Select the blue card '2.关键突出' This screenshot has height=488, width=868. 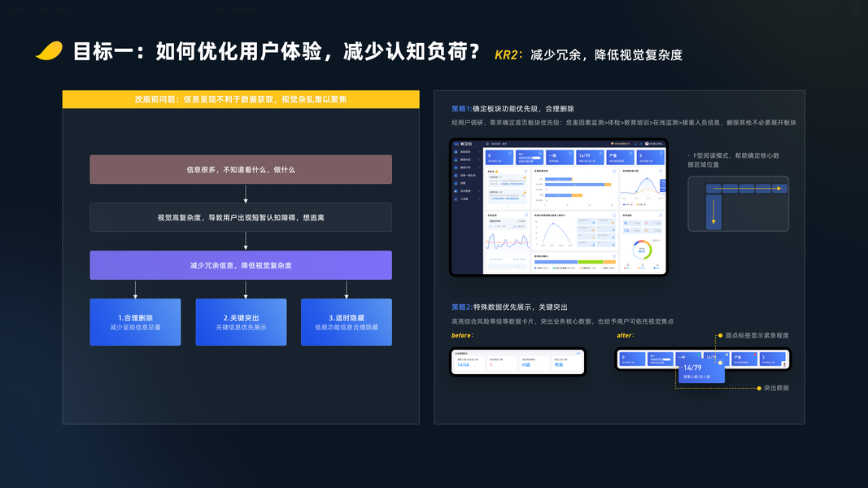click(241, 322)
